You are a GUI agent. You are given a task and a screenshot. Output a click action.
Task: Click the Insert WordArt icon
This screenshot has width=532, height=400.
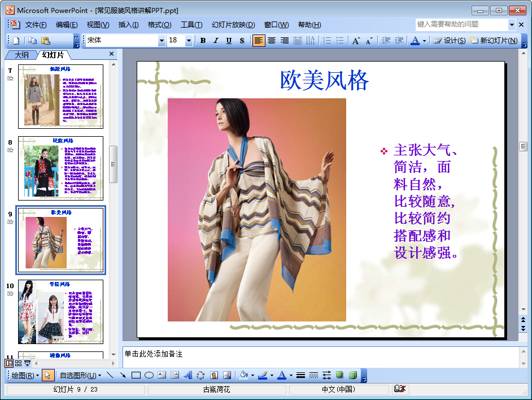tap(187, 375)
